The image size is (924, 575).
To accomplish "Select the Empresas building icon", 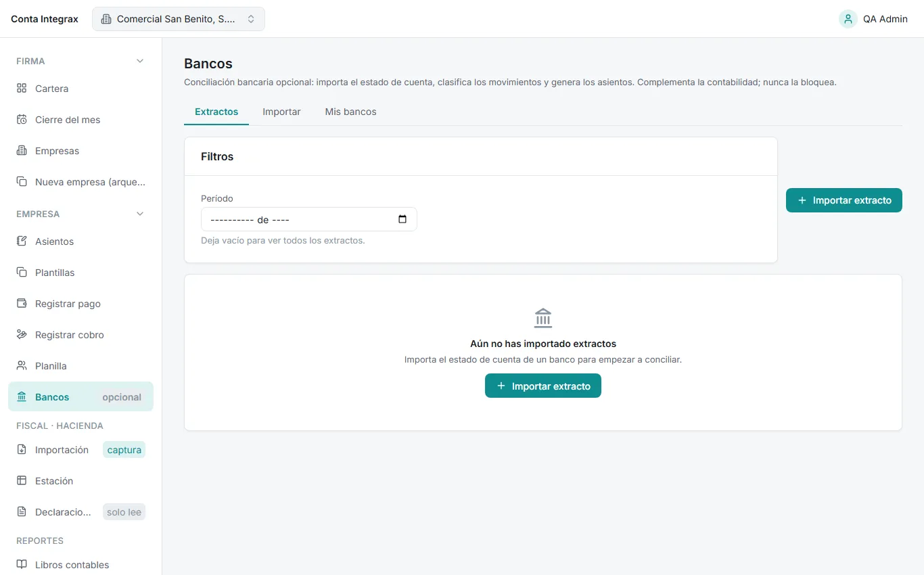I will tap(22, 151).
